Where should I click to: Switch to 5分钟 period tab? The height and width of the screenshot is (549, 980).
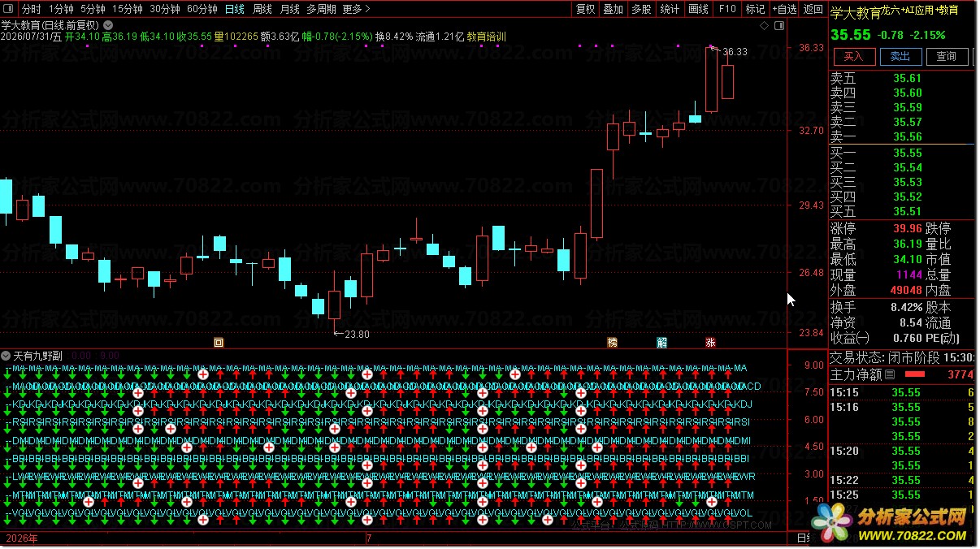[93, 9]
